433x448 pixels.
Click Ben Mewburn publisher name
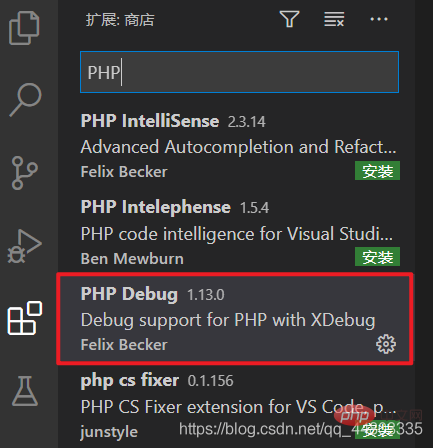132,259
